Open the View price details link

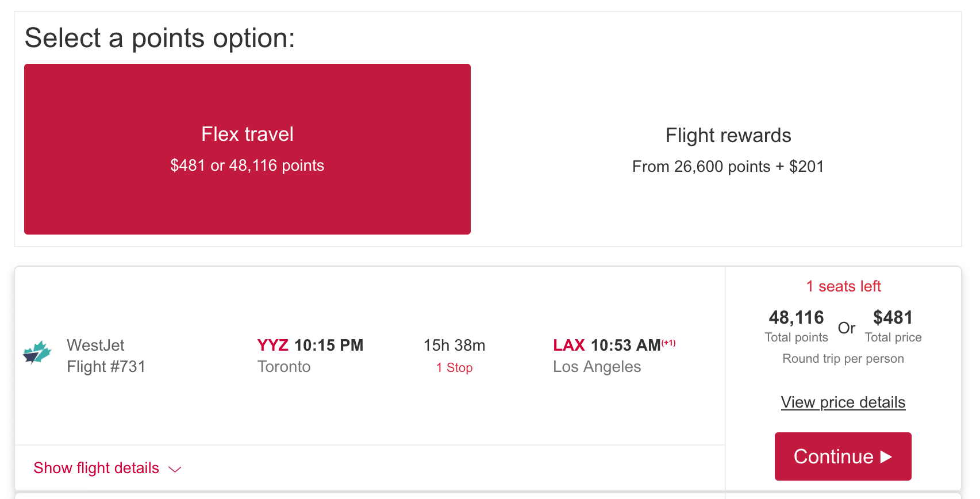[843, 402]
